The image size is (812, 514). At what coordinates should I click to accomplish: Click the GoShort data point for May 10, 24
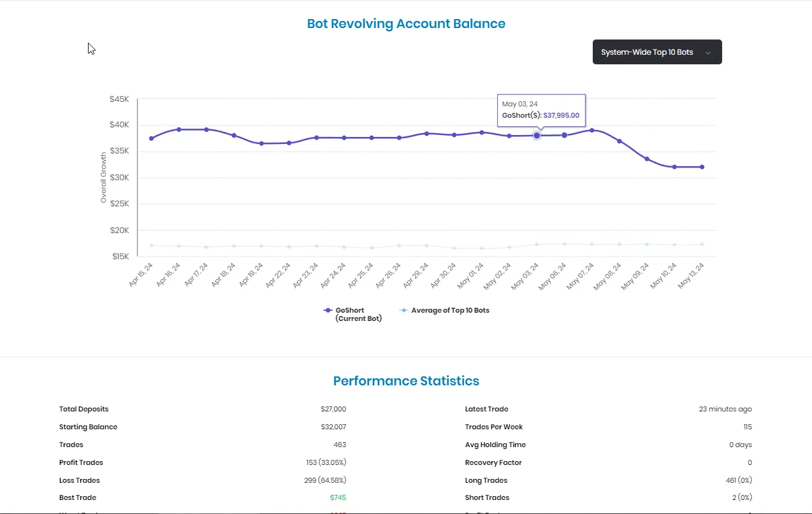coord(674,167)
